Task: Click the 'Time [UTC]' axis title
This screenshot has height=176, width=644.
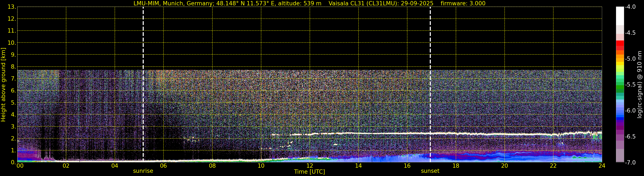Action: point(310,172)
